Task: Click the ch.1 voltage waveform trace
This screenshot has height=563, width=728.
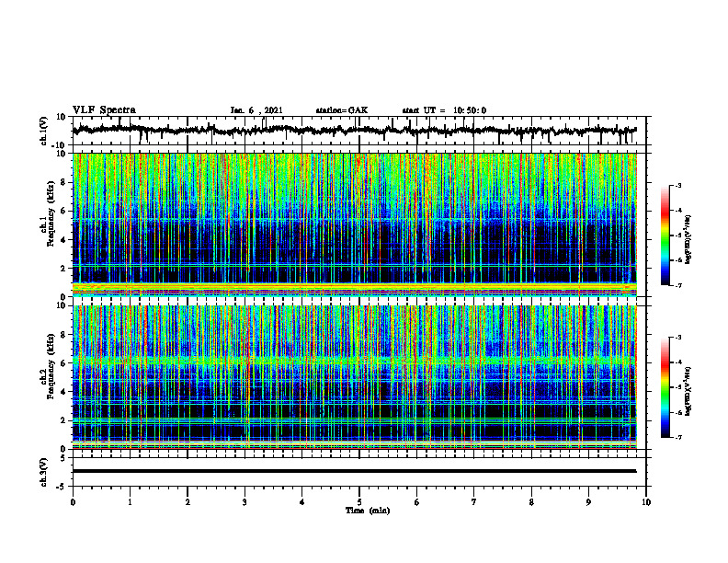Action: point(355,131)
